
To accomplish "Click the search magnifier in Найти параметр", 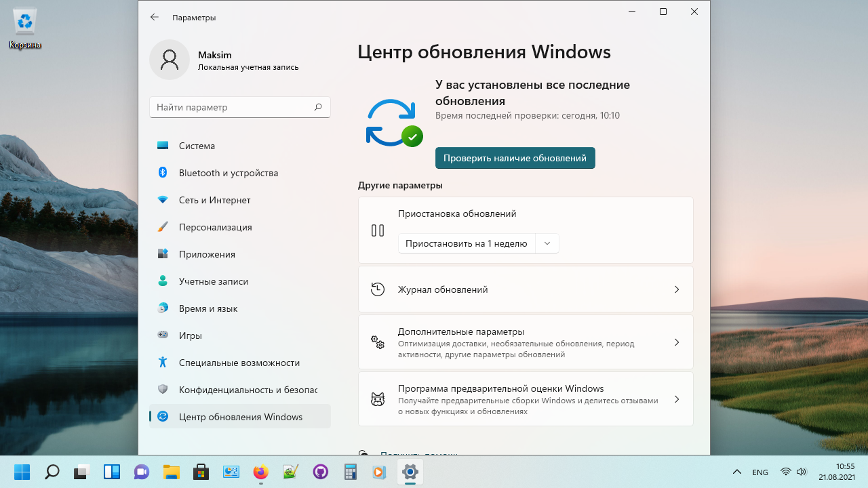I will point(318,107).
